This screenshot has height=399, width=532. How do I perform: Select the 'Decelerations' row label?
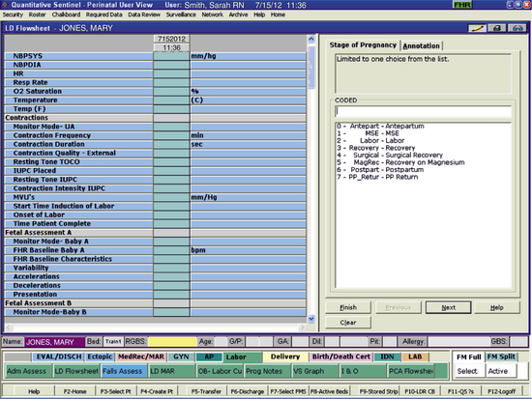tap(37, 285)
